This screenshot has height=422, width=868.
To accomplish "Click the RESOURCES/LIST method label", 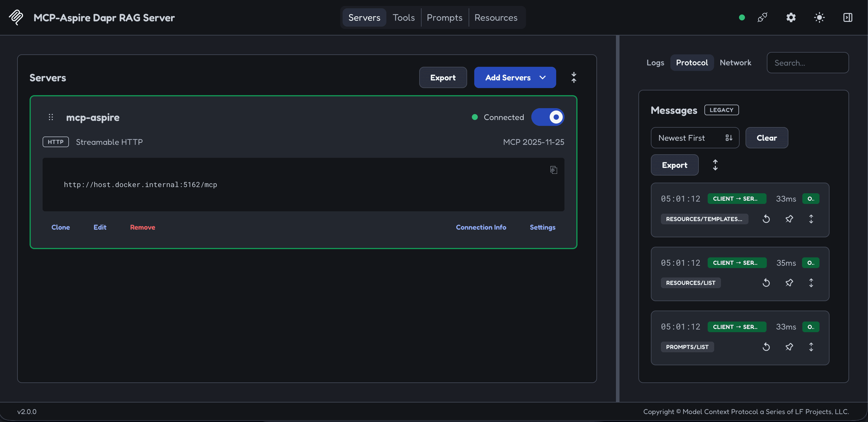I will [x=691, y=283].
